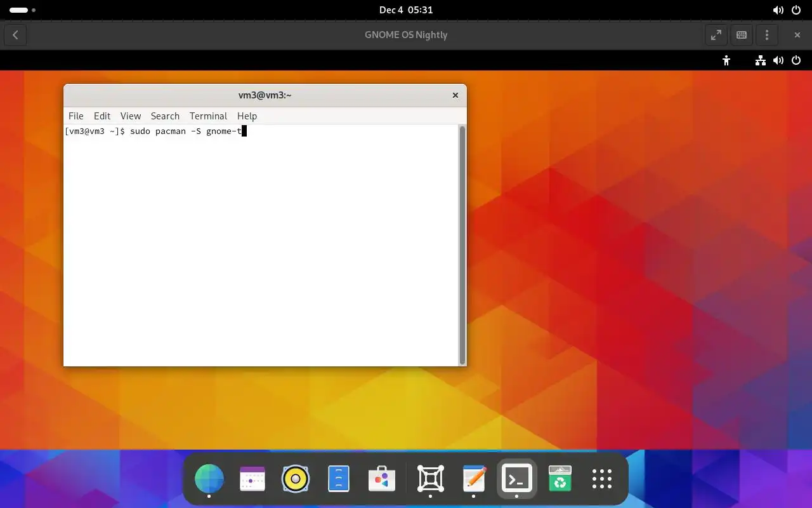The width and height of the screenshot is (812, 508).
Task: Open the blue Files cabinet app in dock
Action: (x=339, y=479)
